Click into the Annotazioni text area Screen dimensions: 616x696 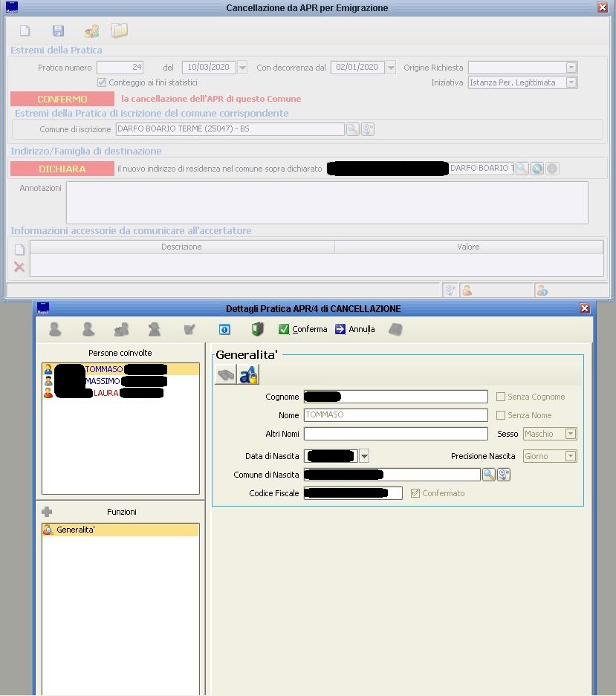tap(327, 202)
